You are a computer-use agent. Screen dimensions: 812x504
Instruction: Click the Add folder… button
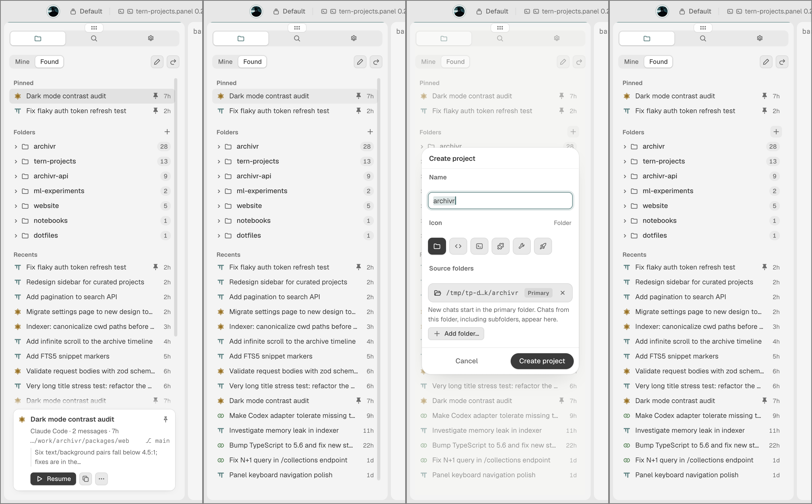click(x=456, y=334)
